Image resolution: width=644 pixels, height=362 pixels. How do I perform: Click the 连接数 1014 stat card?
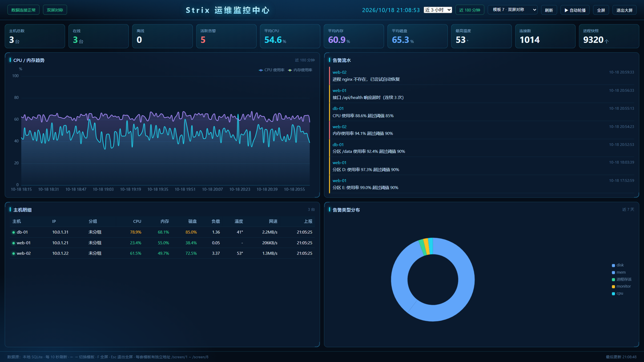click(545, 36)
